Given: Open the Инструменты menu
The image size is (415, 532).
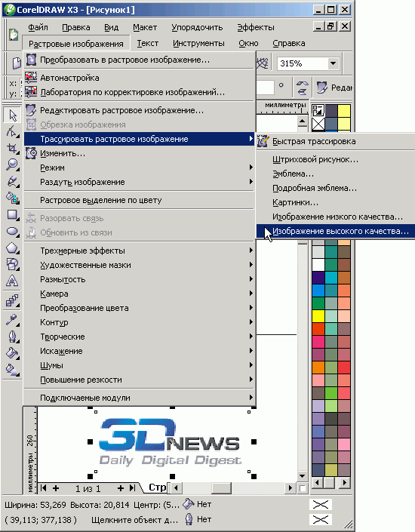Looking at the screenshot, I should click(x=198, y=43).
